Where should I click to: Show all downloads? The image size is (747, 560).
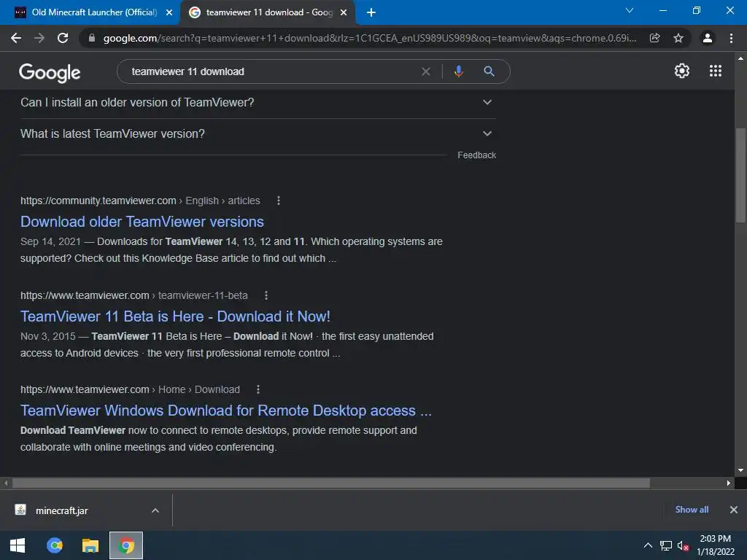tap(692, 510)
